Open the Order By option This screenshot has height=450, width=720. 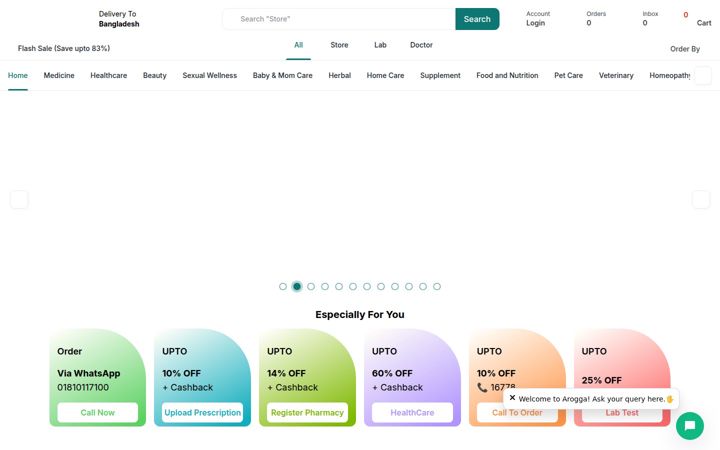685,49
